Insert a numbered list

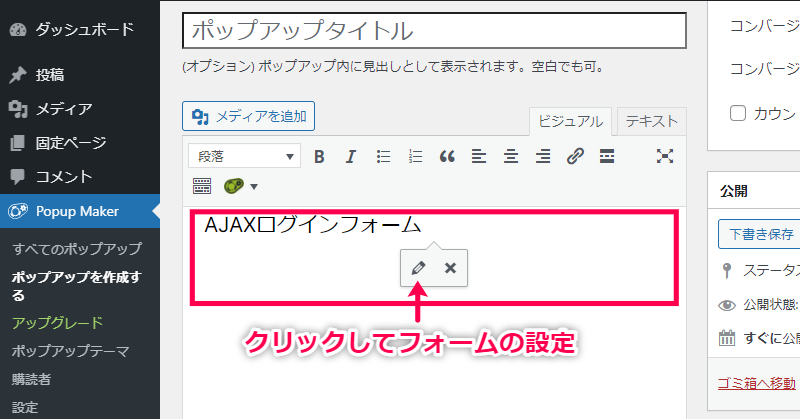415,156
